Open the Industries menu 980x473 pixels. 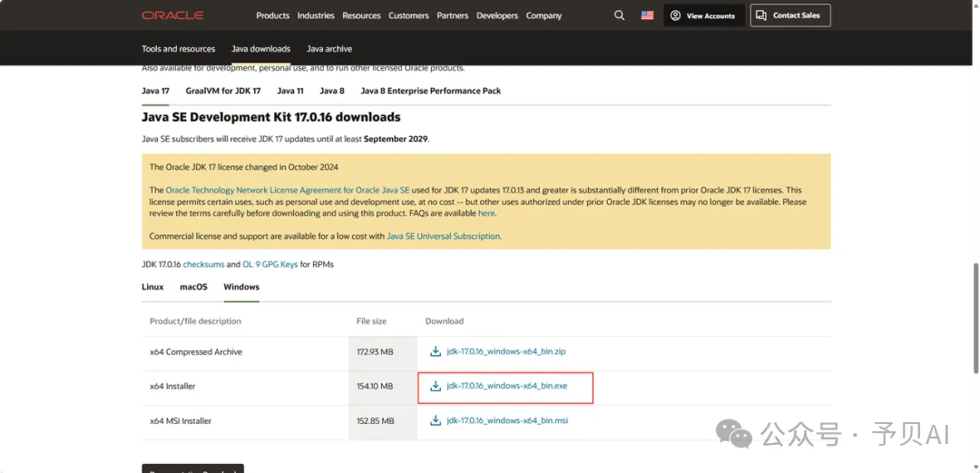pyautogui.click(x=316, y=15)
